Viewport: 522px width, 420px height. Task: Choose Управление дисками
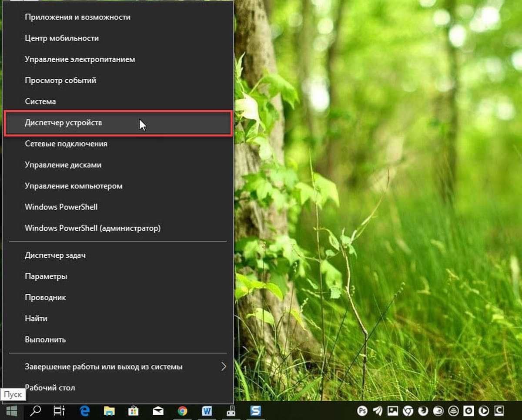click(x=63, y=165)
